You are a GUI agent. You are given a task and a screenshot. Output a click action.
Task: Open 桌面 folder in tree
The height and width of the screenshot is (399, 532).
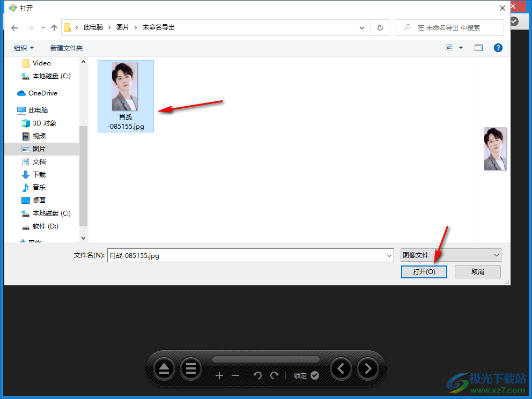point(34,200)
